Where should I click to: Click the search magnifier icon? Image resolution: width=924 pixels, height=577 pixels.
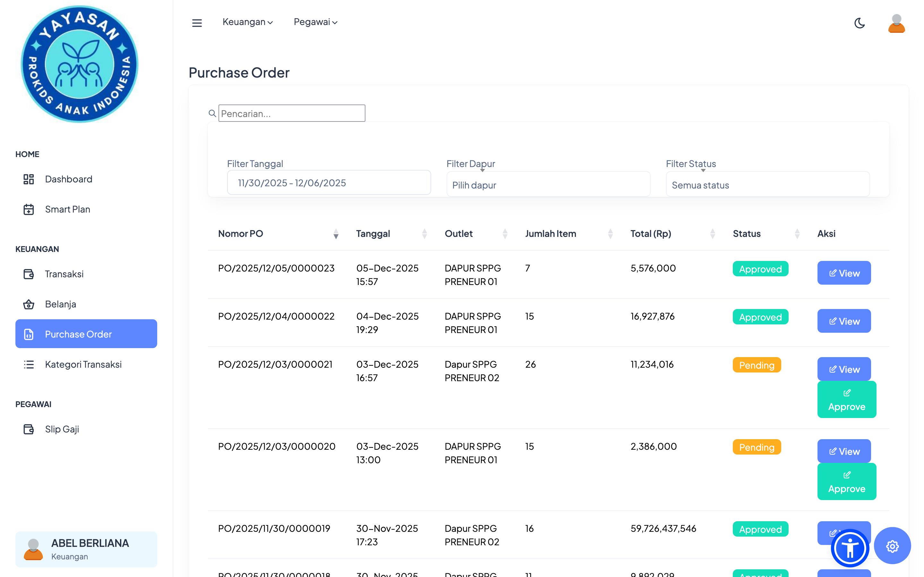212,113
